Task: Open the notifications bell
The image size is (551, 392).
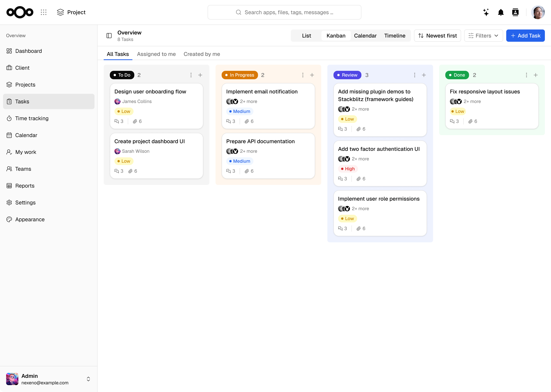Action: pos(501,12)
